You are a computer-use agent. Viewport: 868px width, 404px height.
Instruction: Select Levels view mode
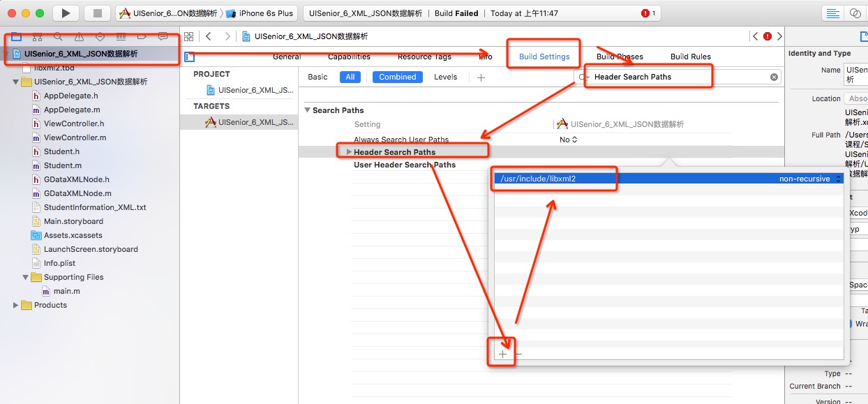(446, 77)
